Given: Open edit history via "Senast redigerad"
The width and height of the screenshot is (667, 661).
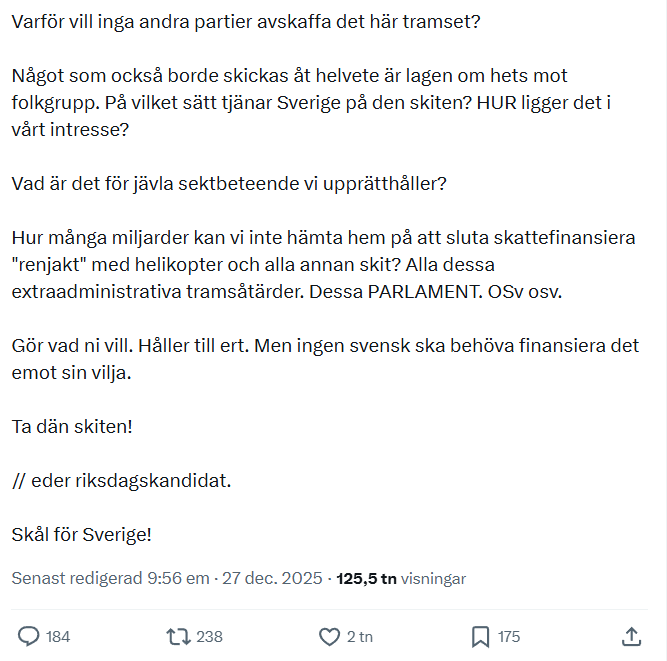Looking at the screenshot, I should click(x=77, y=578).
